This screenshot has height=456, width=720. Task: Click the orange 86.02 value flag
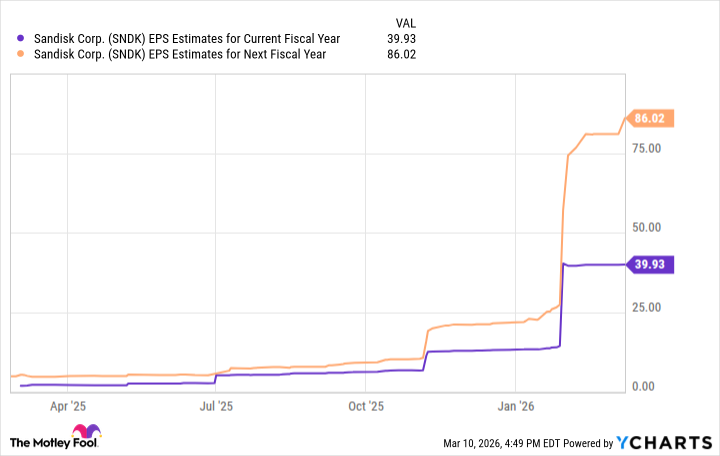pos(651,118)
